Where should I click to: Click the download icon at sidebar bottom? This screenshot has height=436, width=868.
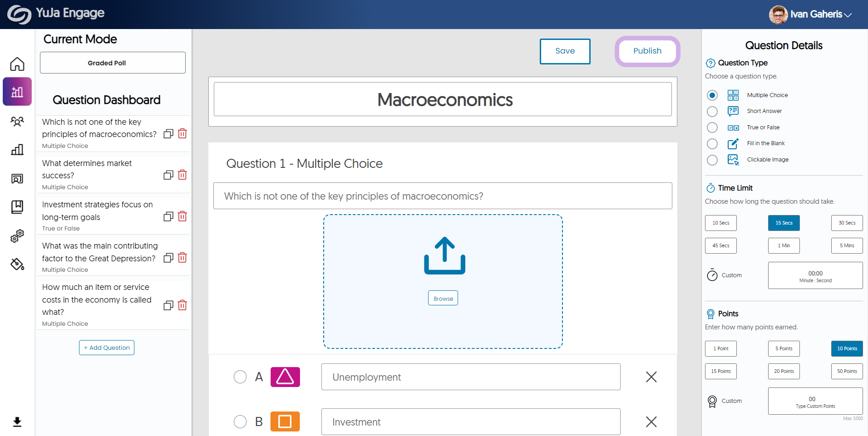coord(17,422)
